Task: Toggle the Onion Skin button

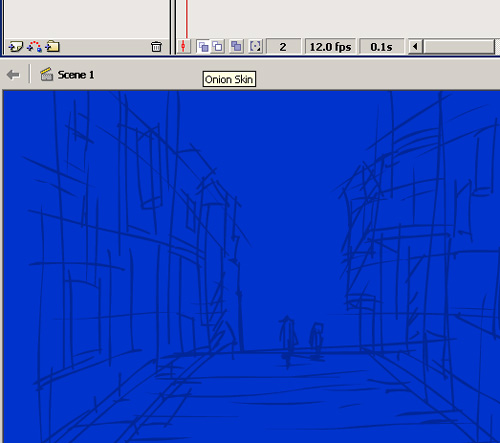Action: point(203,46)
